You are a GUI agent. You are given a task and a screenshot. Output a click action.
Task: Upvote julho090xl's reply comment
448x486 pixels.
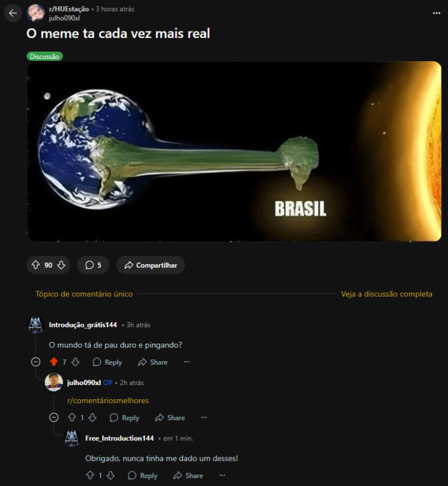point(72,418)
